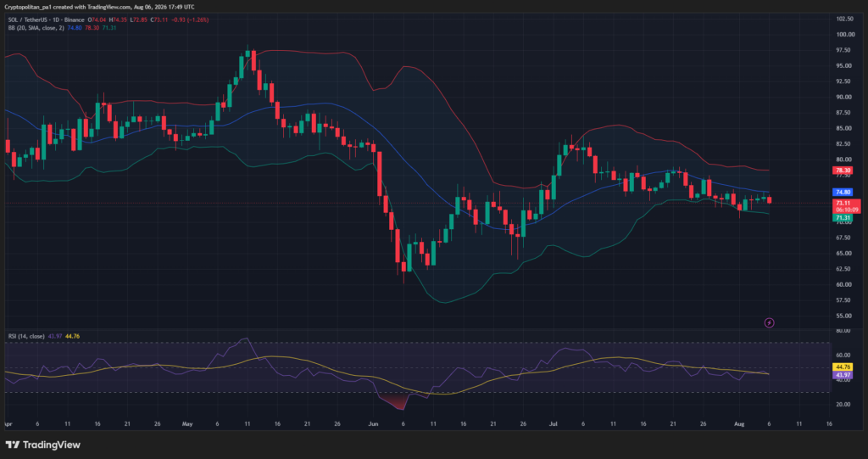Click the 60.00 label on RSI axis
This screenshot has height=459, width=868.
(843, 355)
